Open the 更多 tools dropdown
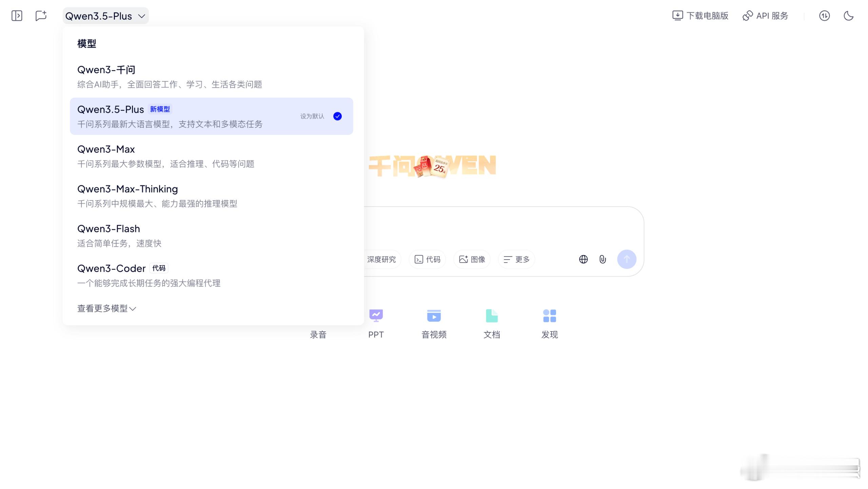This screenshot has height=489, width=868. tap(516, 259)
